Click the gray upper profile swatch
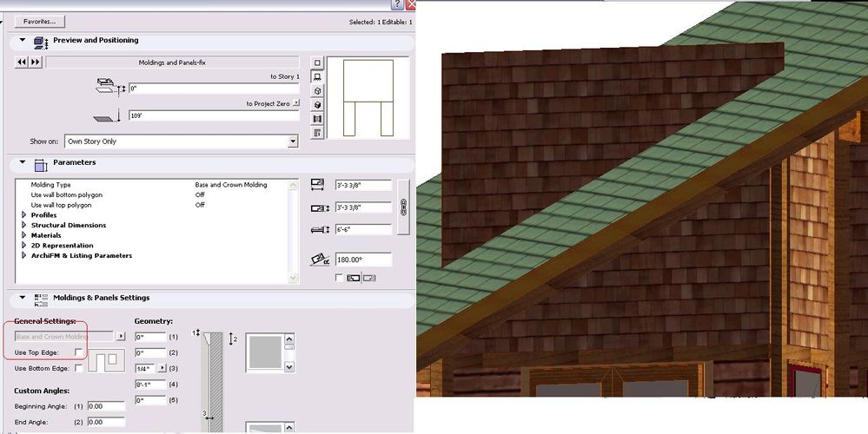The width and height of the screenshot is (868, 434). click(x=265, y=352)
